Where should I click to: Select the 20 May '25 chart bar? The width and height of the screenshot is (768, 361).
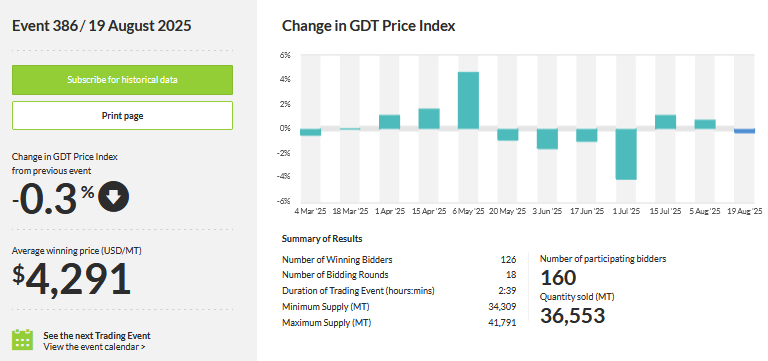508,135
